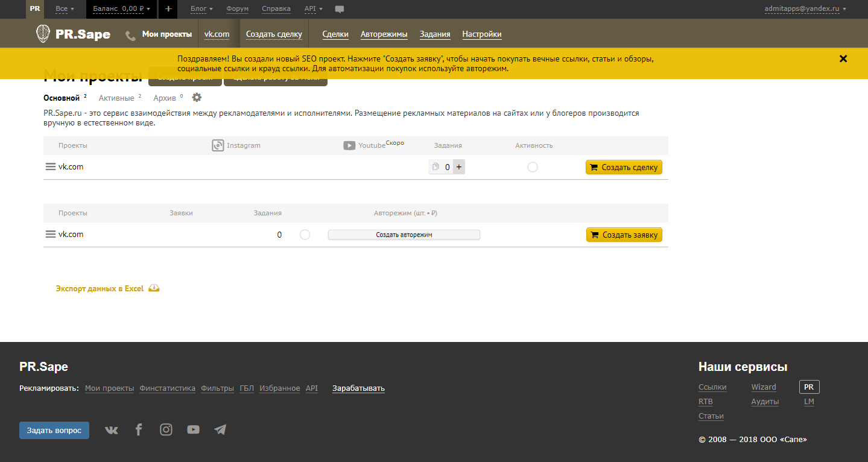Open Авторежимы in the main navigation
The image size is (868, 462).
pyautogui.click(x=384, y=34)
